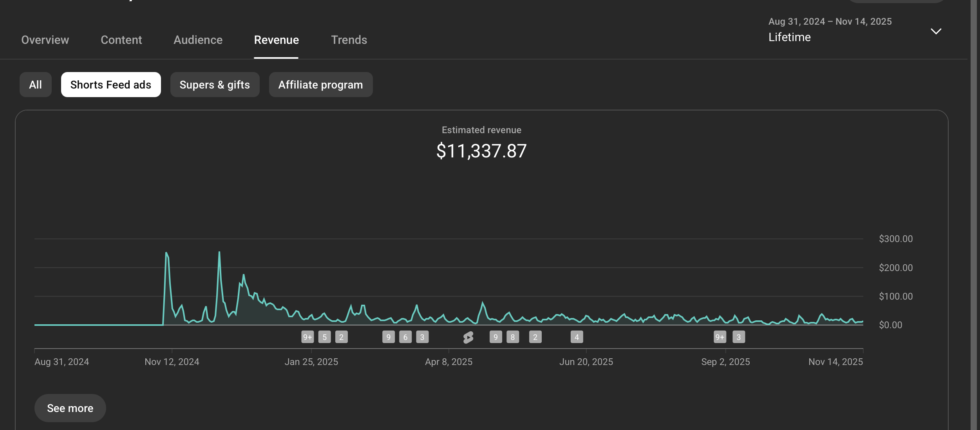Image resolution: width=980 pixels, height=430 pixels.
Task: Open the 5 videos published marker
Action: [x=324, y=337]
